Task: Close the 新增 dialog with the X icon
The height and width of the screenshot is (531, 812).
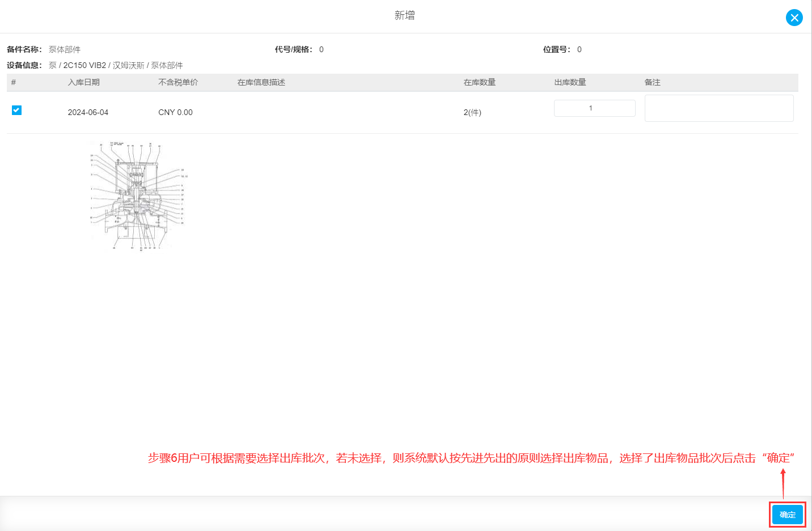Action: tap(794, 18)
